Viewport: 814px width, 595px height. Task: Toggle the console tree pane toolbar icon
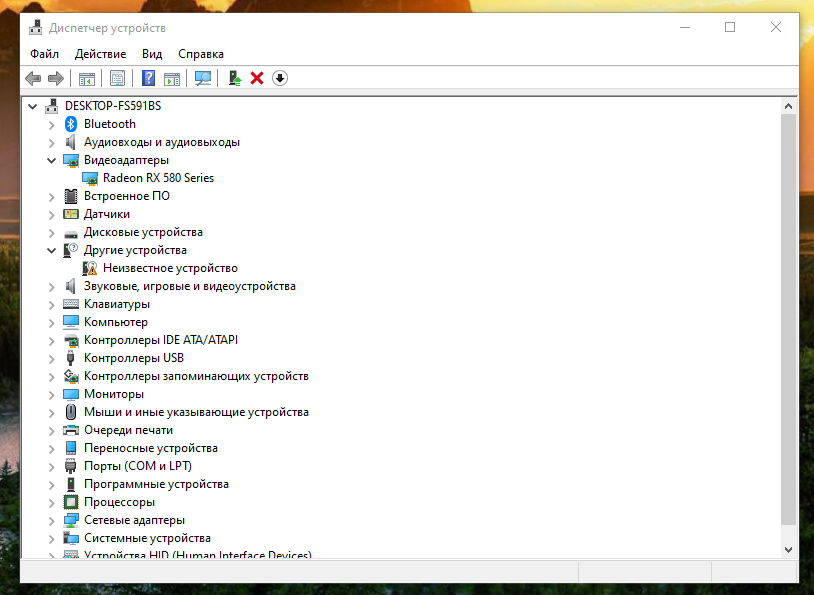pos(87,78)
